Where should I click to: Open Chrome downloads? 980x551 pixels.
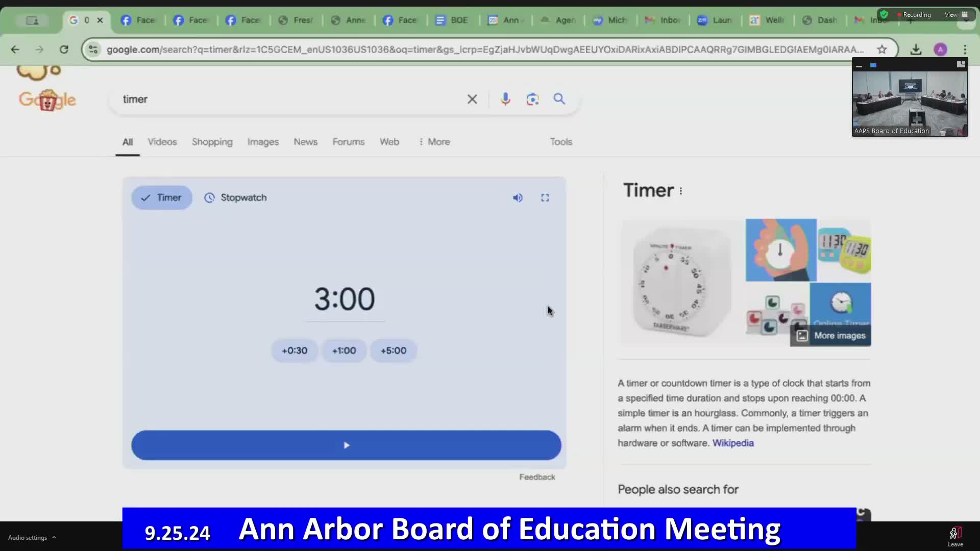[916, 49]
